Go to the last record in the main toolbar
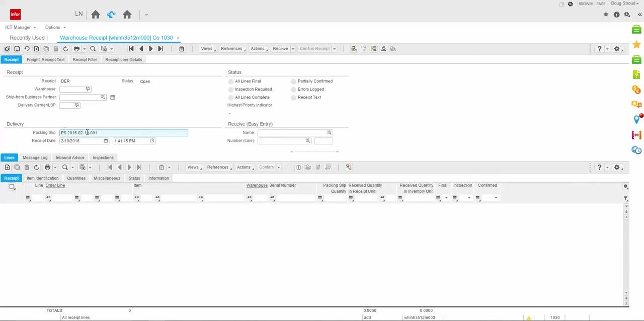Image resolution: width=644 pixels, height=321 pixels. (160, 49)
